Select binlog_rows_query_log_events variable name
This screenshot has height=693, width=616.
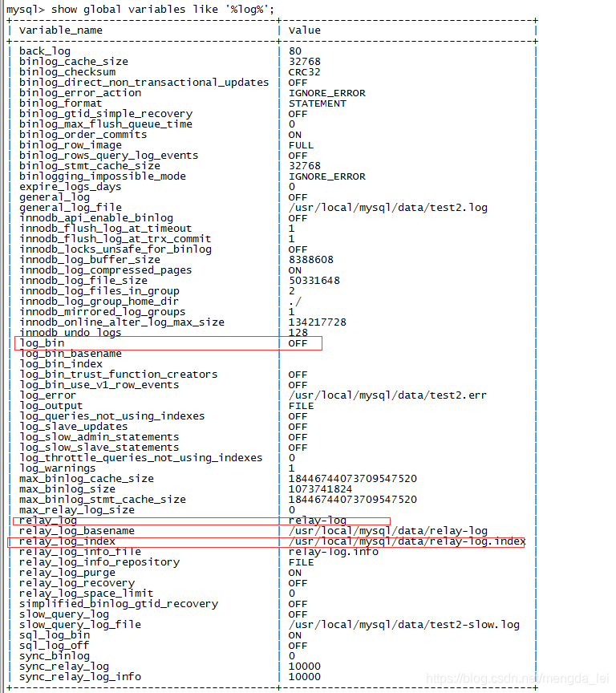[x=109, y=156]
